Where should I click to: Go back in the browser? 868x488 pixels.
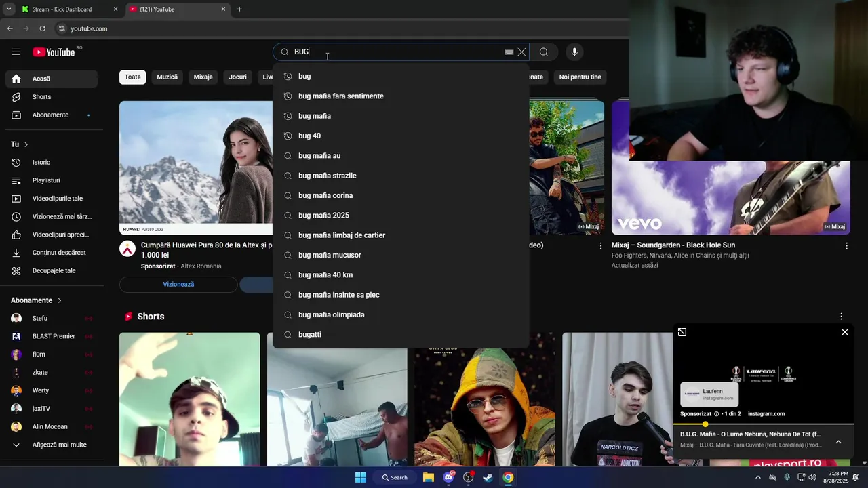(x=9, y=28)
